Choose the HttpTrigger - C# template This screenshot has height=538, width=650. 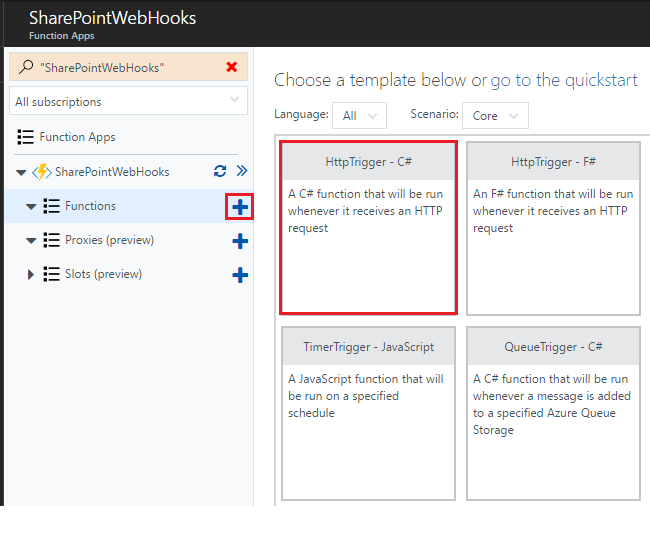[x=369, y=228]
